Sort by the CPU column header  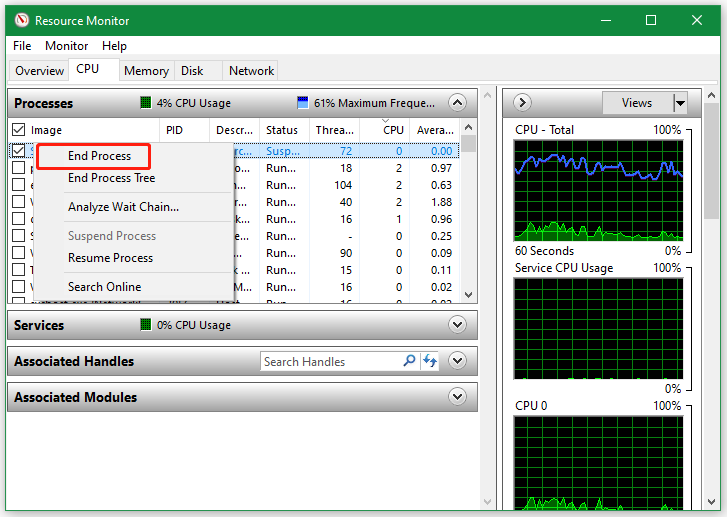[x=385, y=130]
